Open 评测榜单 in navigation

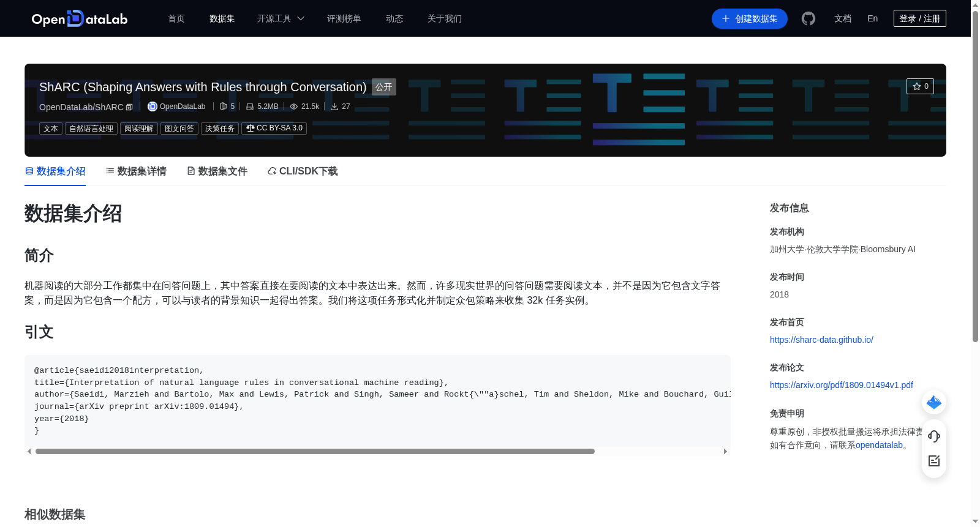(x=344, y=18)
